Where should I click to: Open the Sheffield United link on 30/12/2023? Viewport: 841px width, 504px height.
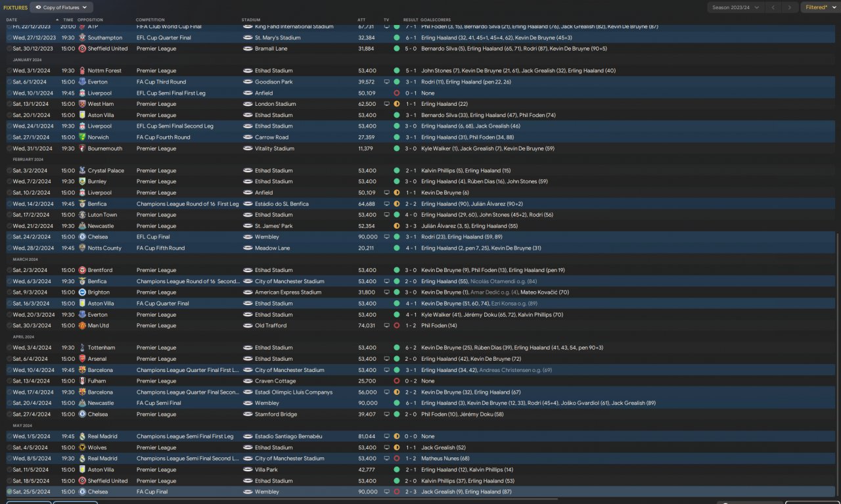(108, 49)
